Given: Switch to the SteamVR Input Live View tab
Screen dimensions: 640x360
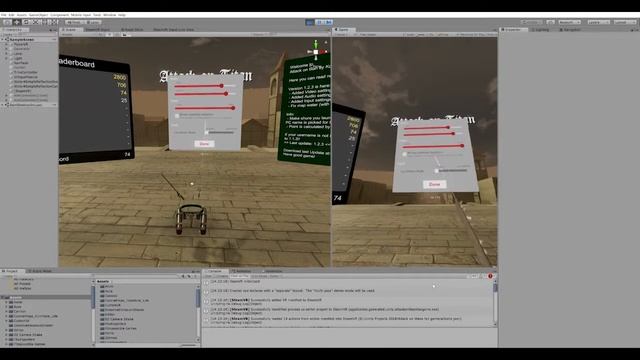Looking at the screenshot, I should [173, 30].
